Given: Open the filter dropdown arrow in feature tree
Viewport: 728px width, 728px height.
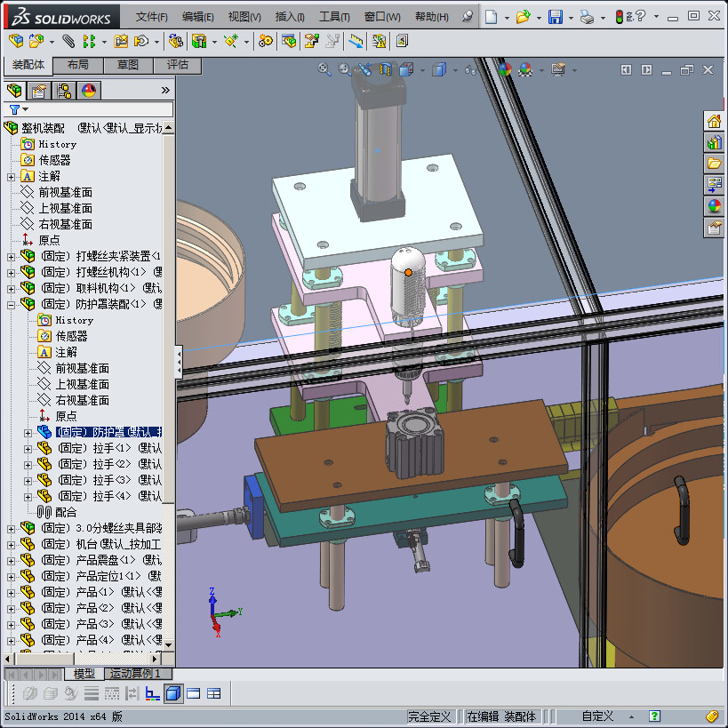Looking at the screenshot, I should (26, 109).
